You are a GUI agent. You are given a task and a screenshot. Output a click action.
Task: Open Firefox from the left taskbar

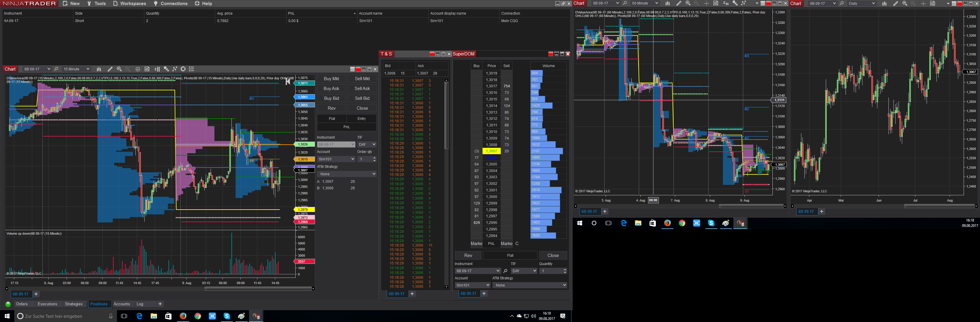pyautogui.click(x=183, y=316)
